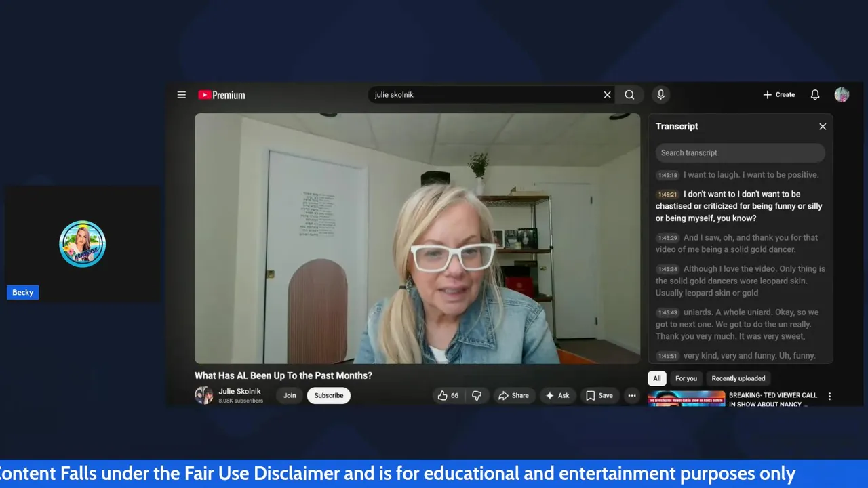Open the Create upload menu

click(x=778, y=95)
